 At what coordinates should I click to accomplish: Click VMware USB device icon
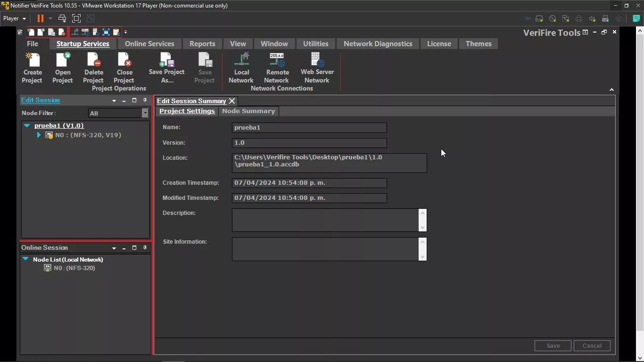pyautogui.click(x=605, y=19)
